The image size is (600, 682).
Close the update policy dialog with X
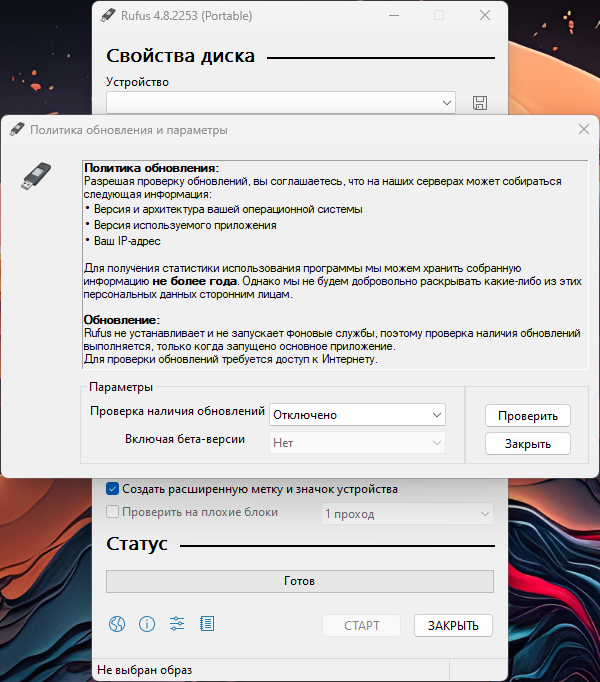(584, 129)
